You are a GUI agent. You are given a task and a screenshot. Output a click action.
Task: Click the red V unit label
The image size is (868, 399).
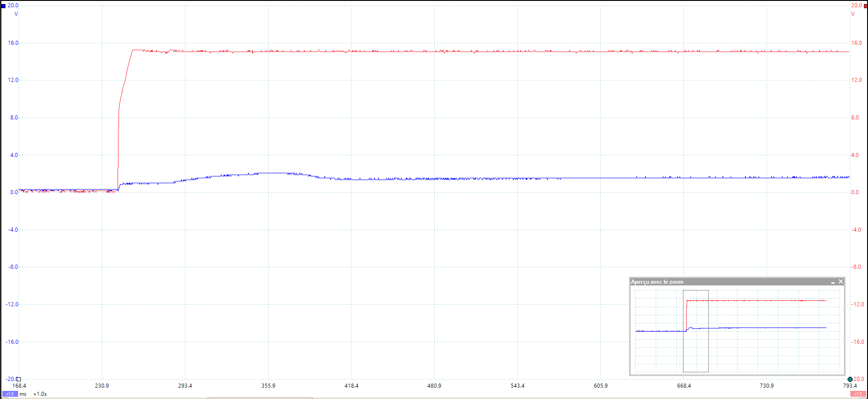pyautogui.click(x=853, y=14)
